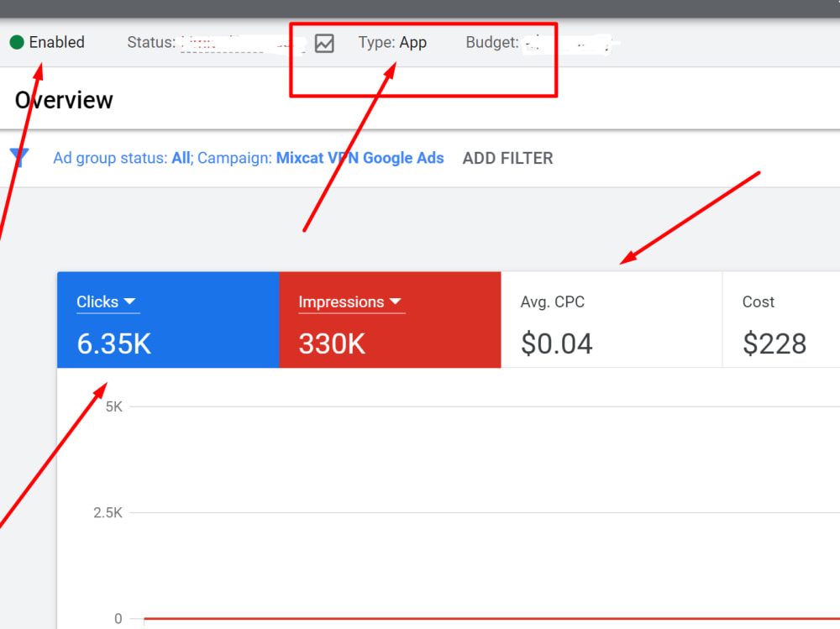This screenshot has width=840, height=629.
Task: Click the green Enabled status dot
Action: point(17,42)
